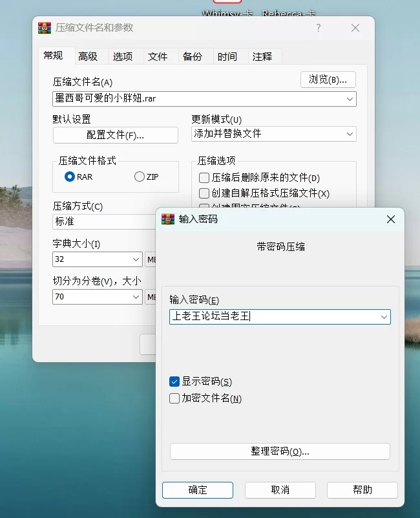Image resolution: width=420 pixels, height=518 pixels.
Task: Click the password text 上老王论坛当老王
Action: pyautogui.click(x=211, y=316)
